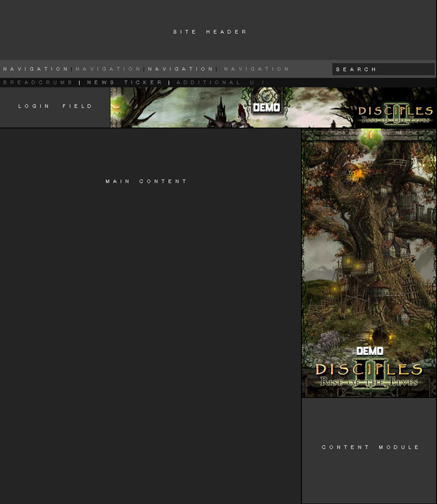The width and height of the screenshot is (437, 504).
Task: Click the horizontal Disciples II demo banner
Action: coord(273,107)
